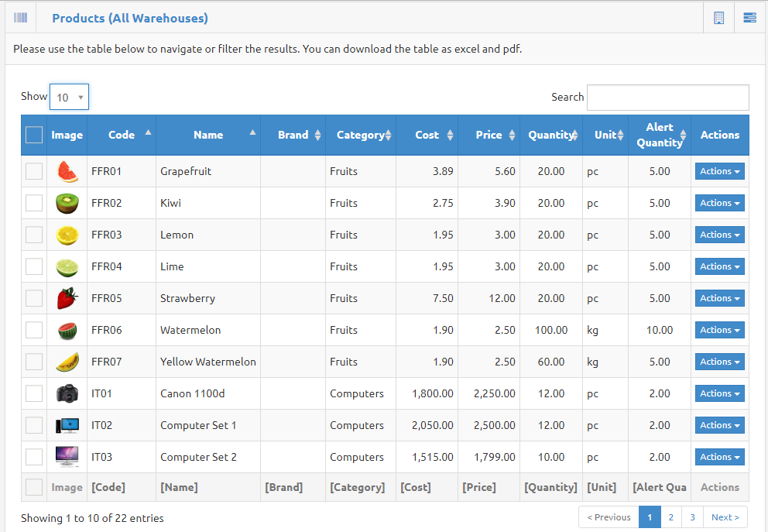The height and width of the screenshot is (532, 768).
Task: Click the Watermelon FFR06 product image
Action: tap(67, 331)
